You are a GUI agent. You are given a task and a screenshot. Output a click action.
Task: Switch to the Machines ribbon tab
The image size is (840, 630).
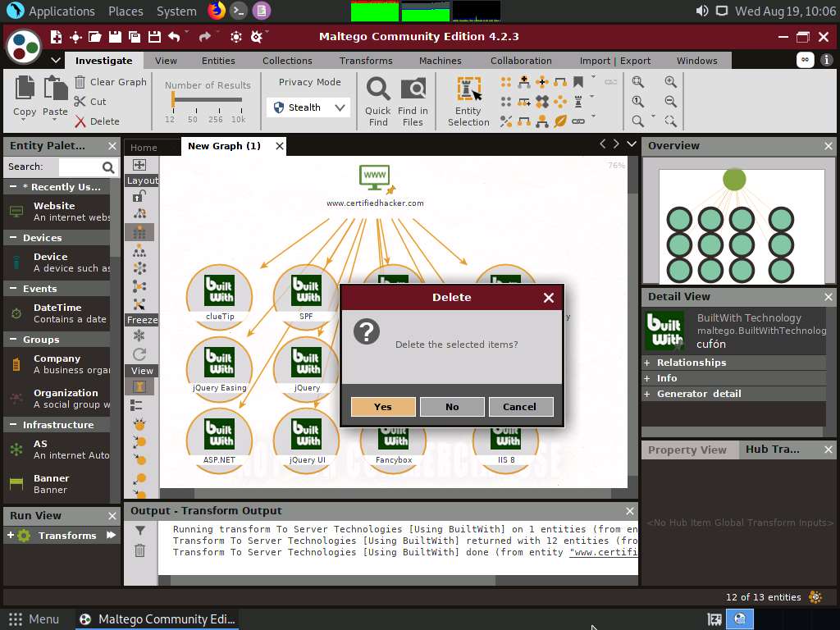[441, 61]
